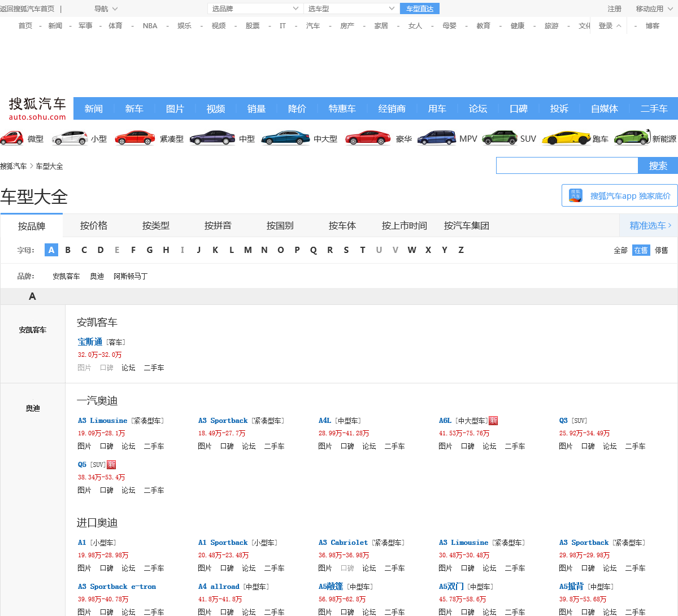Screen dimensions: 678x616
Task: Open A3 Limousine under 一汽奥迪
Action: click(x=103, y=421)
